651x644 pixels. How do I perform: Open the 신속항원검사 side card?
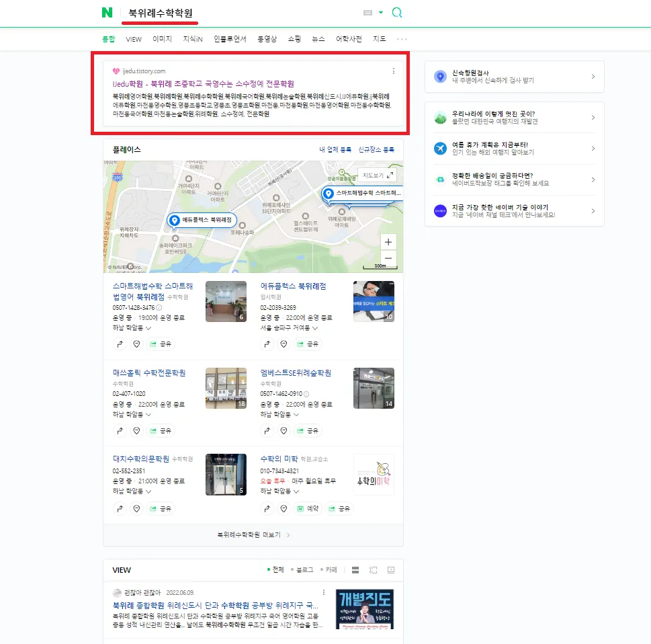[x=515, y=77]
